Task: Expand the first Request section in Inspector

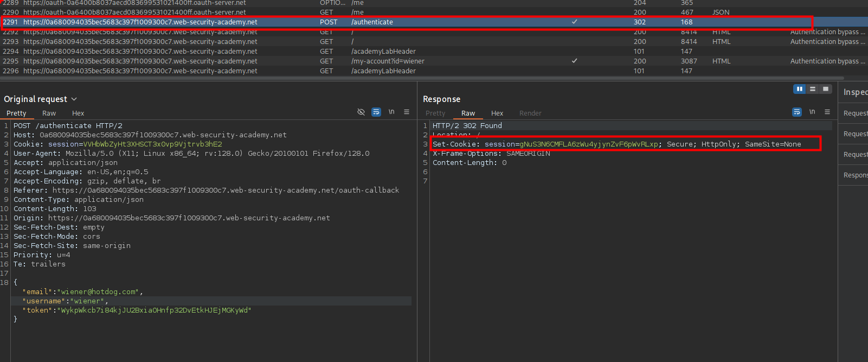Action: pyautogui.click(x=855, y=113)
